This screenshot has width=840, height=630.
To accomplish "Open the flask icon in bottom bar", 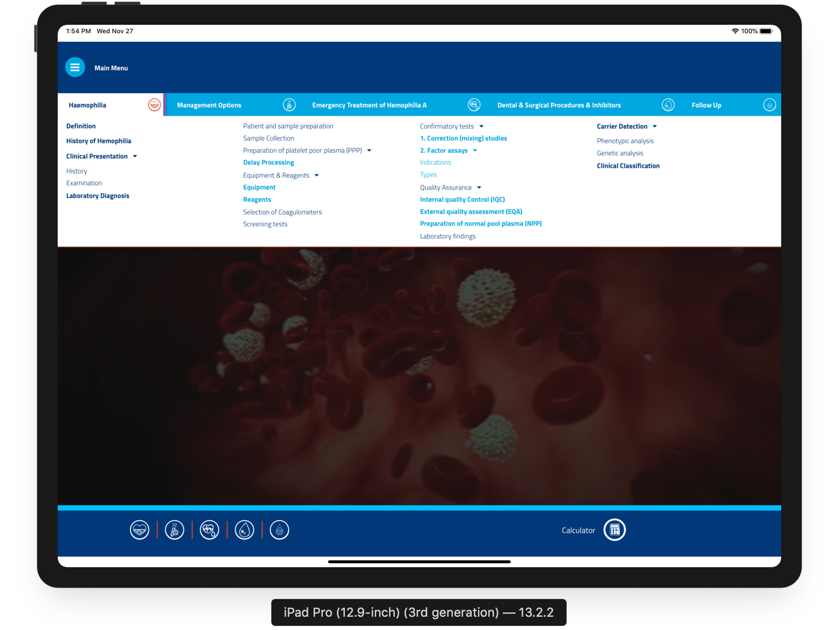I will [x=175, y=530].
